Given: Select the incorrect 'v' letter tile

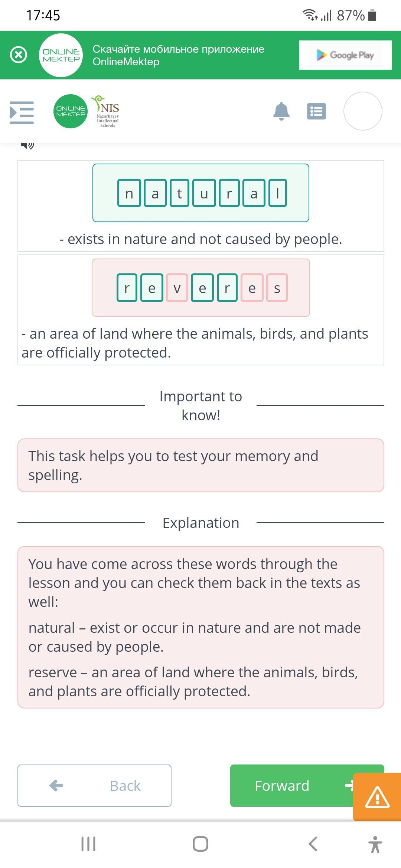Looking at the screenshot, I should 177,288.
